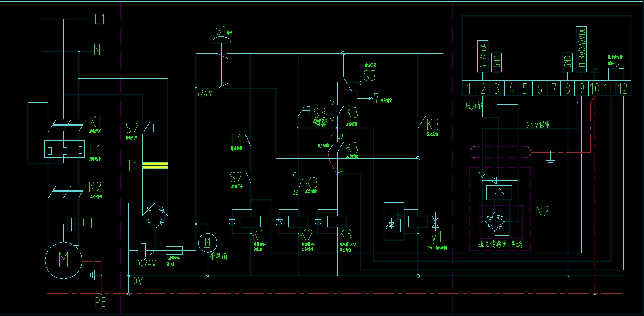This screenshot has width=644, height=316.
Task: Select the K1 main contactor label at left
Action: click(x=96, y=122)
